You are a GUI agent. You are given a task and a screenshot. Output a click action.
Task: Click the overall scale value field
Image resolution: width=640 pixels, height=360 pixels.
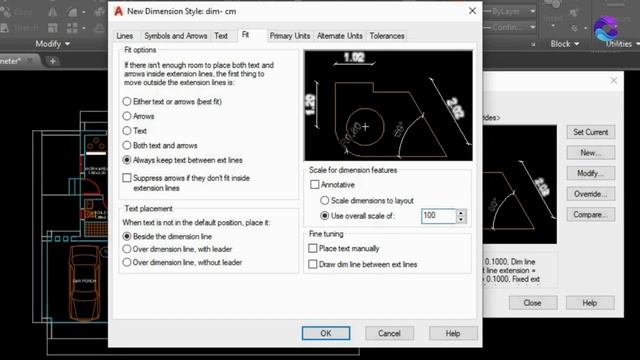click(x=438, y=216)
